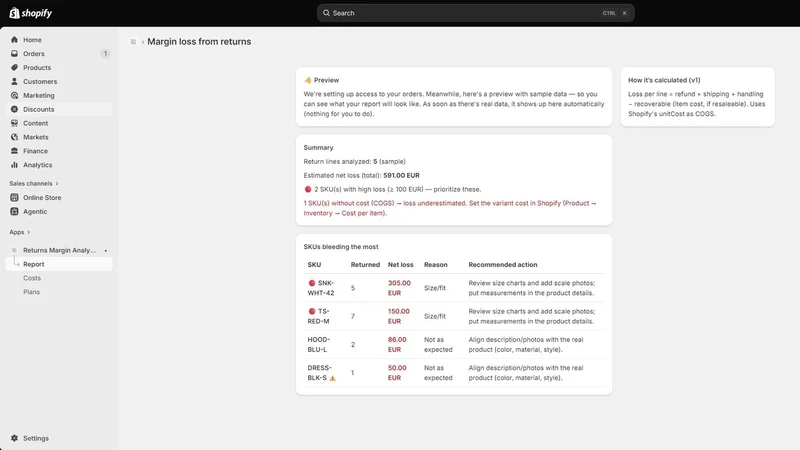Click the red dot in high loss summary
The height and width of the screenshot is (450, 800).
pos(308,189)
